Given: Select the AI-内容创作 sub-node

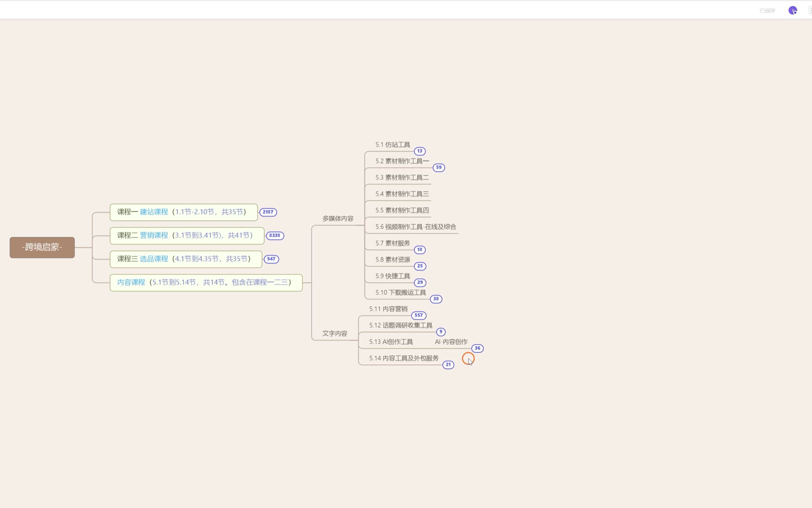Looking at the screenshot, I should pos(451,342).
